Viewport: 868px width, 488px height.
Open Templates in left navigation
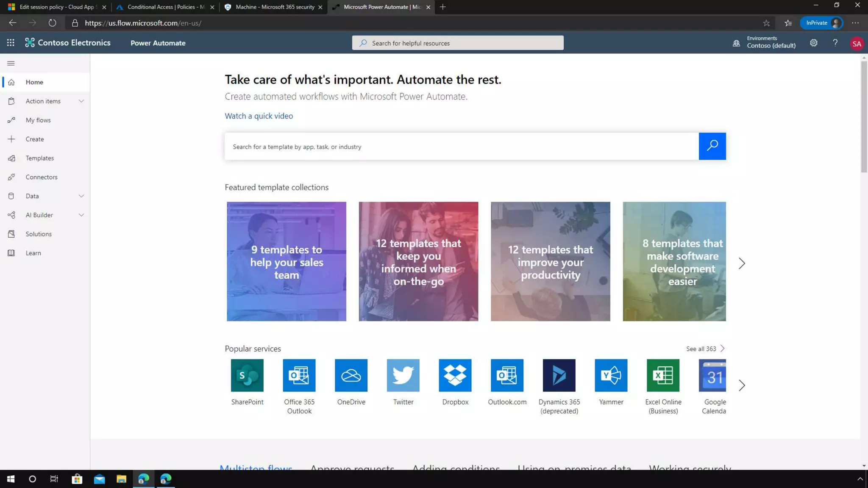(45, 158)
